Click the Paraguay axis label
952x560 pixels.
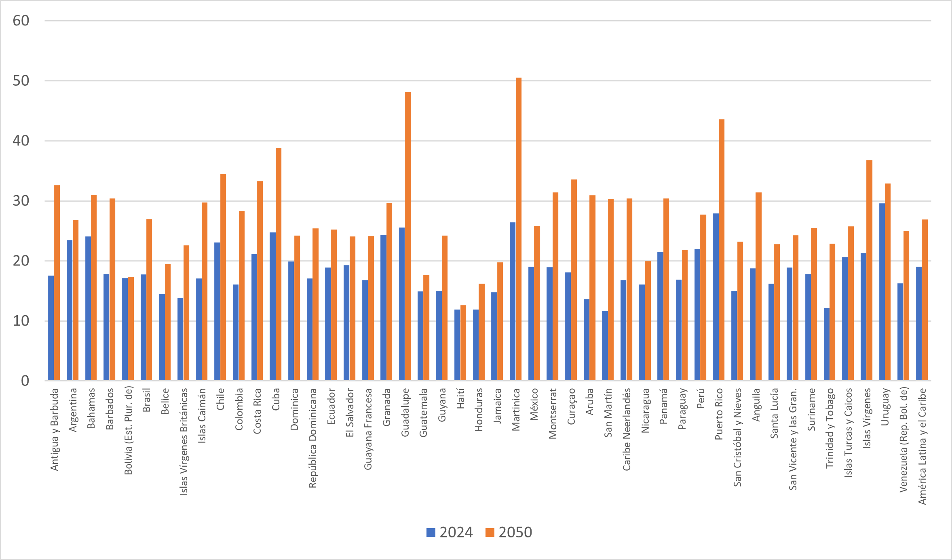[682, 409]
